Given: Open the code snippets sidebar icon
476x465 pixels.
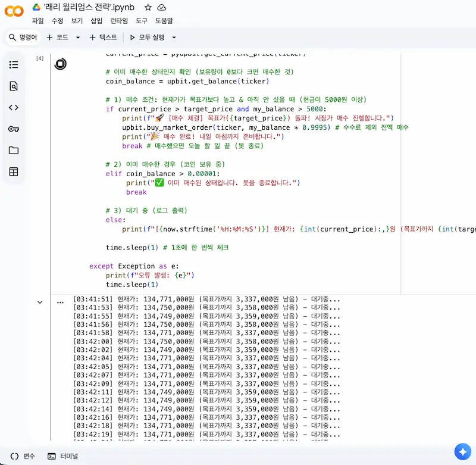Looking at the screenshot, I should 14,108.
